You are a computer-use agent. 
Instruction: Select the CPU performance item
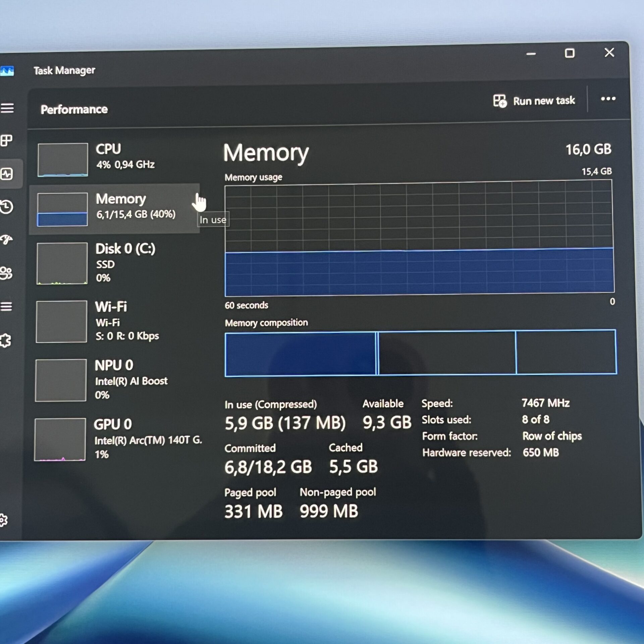pos(114,159)
